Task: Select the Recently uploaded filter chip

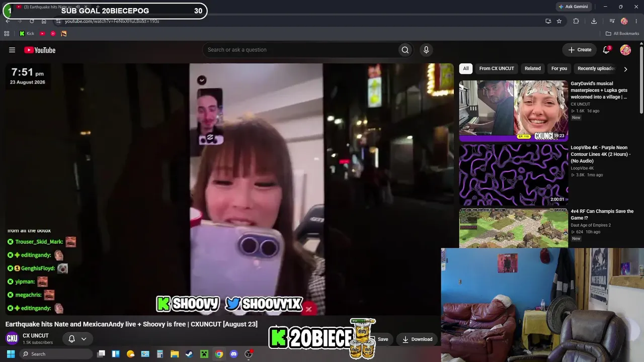Action: tap(596, 68)
